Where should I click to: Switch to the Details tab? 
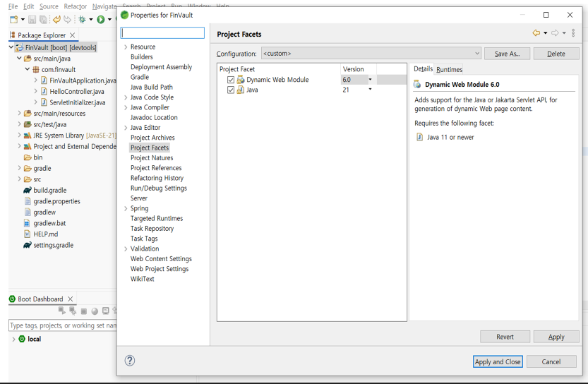(423, 69)
